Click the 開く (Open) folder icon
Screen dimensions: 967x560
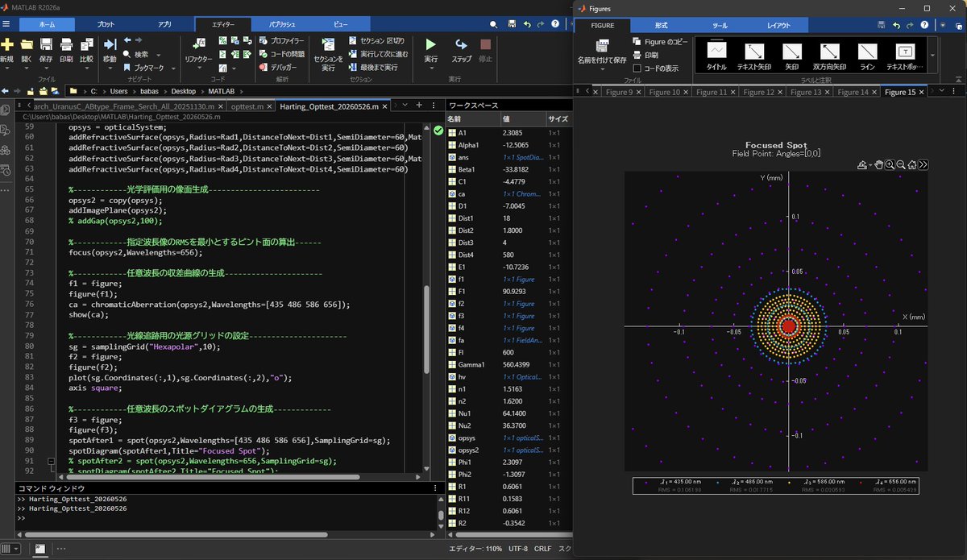click(x=27, y=44)
